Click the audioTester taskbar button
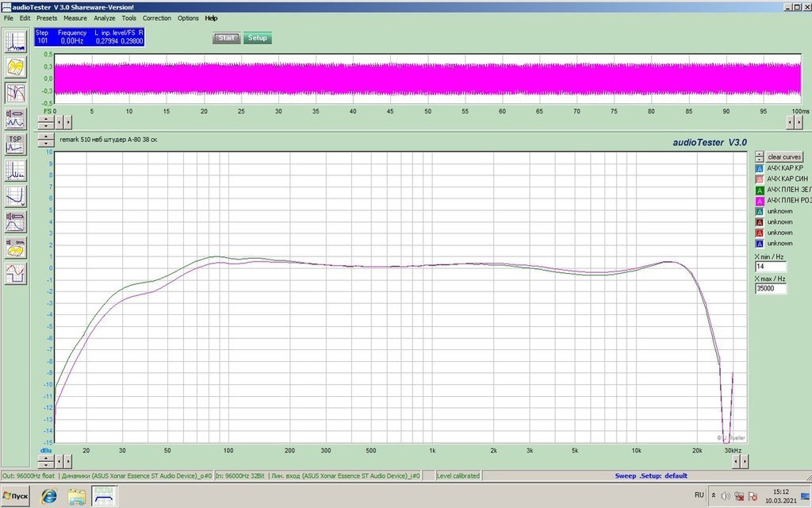Image resolution: width=812 pixels, height=508 pixels. [105, 496]
